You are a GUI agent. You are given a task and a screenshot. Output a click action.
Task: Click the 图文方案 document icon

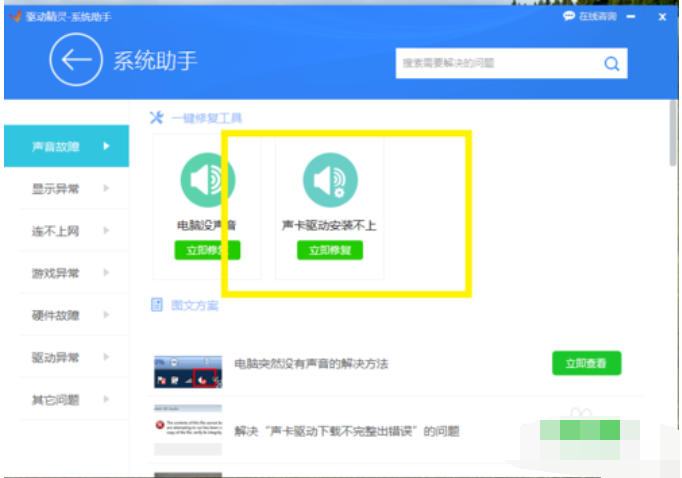(x=157, y=305)
